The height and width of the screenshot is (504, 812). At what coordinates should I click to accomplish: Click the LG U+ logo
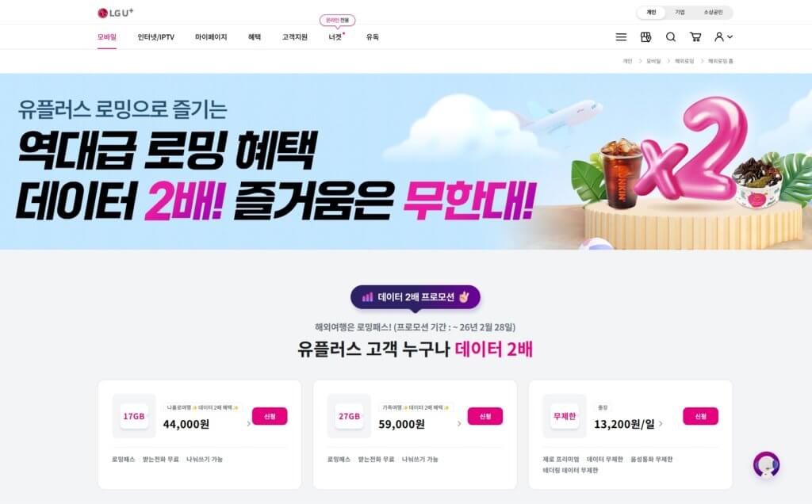(116, 13)
